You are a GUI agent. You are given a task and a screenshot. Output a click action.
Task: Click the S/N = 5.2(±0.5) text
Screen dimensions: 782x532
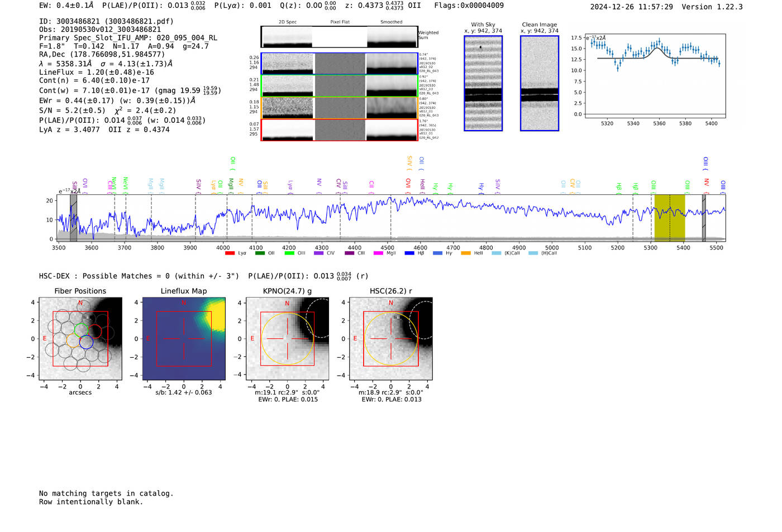point(72,111)
